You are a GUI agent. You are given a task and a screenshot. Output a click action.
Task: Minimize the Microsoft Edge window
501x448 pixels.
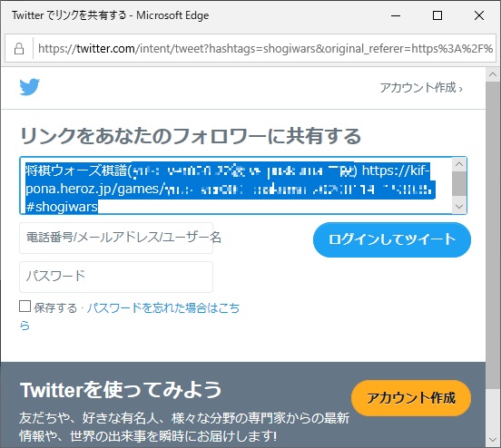[396, 15]
